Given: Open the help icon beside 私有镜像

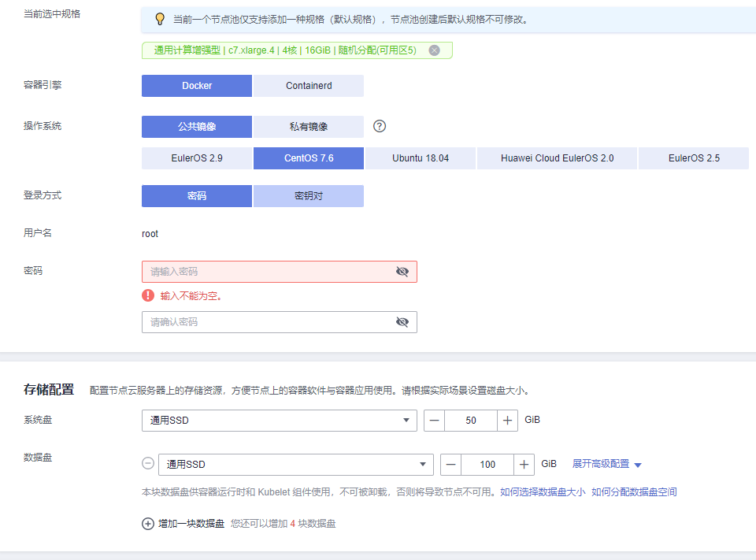Looking at the screenshot, I should pos(380,126).
